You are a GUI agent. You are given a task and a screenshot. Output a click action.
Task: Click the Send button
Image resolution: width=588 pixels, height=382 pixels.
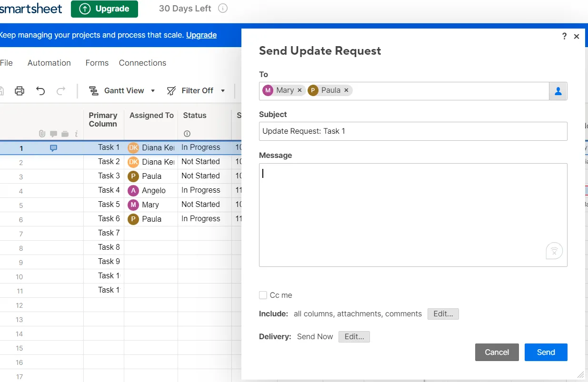(x=546, y=352)
